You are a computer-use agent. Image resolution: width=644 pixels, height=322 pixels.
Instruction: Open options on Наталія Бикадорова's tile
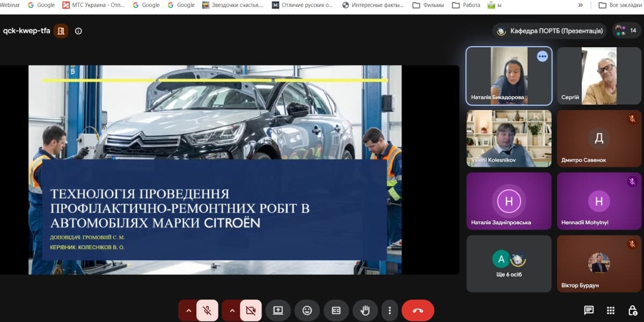tap(542, 56)
